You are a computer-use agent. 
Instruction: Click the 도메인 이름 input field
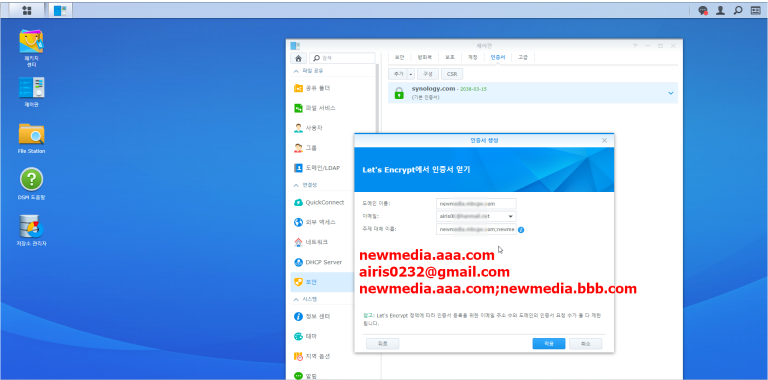476,203
